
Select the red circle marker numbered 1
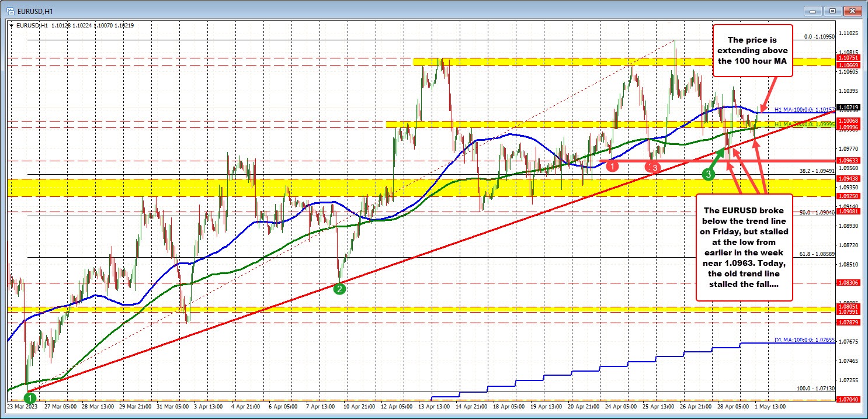(x=612, y=167)
